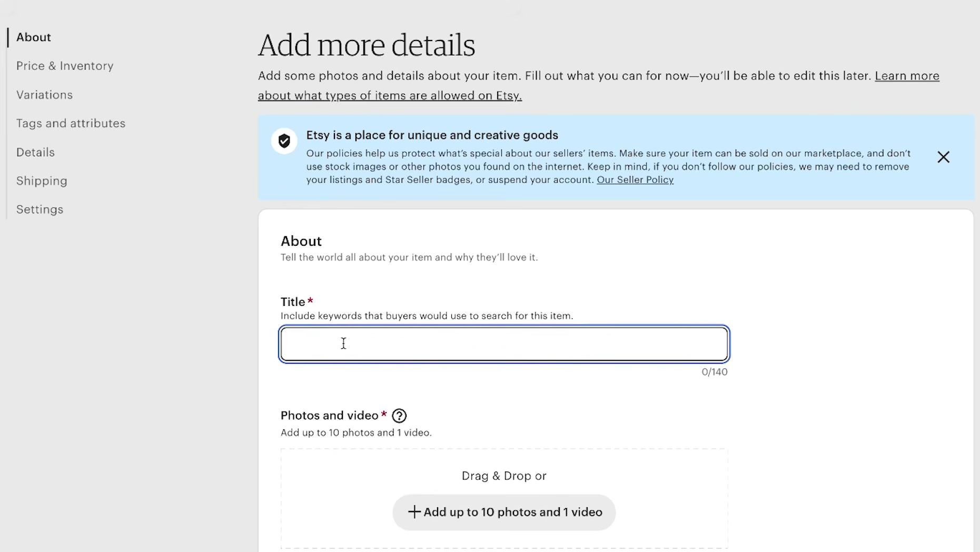Click the banner heading about unique creative goods
The height and width of the screenshot is (552, 980).
click(x=432, y=135)
